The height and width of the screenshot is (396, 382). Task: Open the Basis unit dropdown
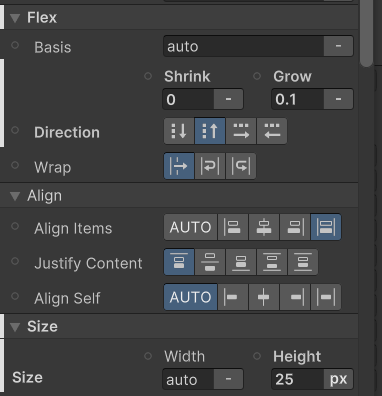tap(338, 46)
